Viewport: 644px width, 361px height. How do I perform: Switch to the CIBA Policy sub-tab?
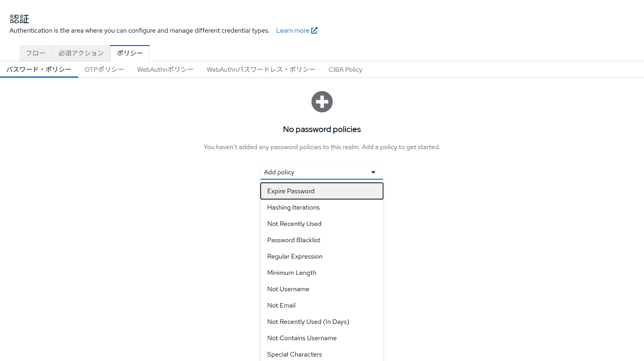pos(345,69)
